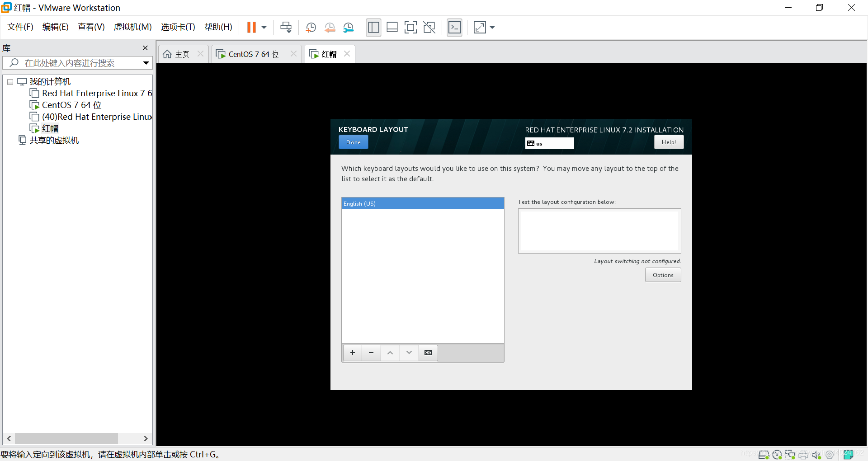Click the stretch guest display icon
Screen dimensions: 868x461
pos(480,28)
